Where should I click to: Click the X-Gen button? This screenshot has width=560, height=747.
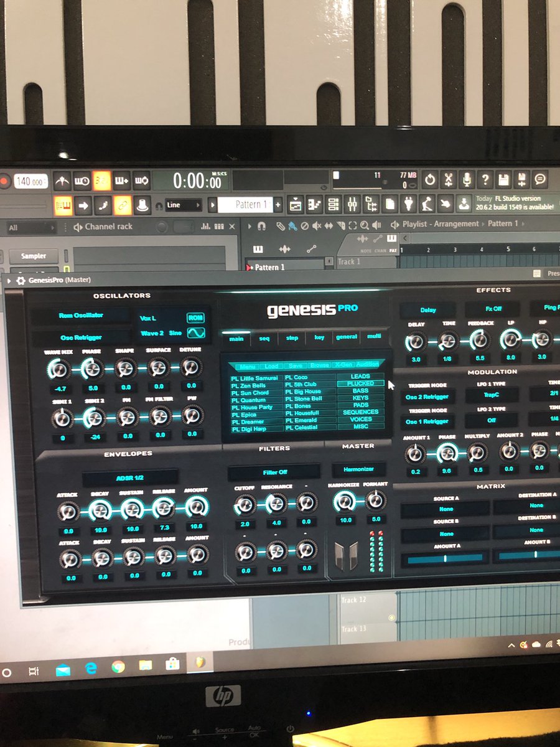(343, 365)
